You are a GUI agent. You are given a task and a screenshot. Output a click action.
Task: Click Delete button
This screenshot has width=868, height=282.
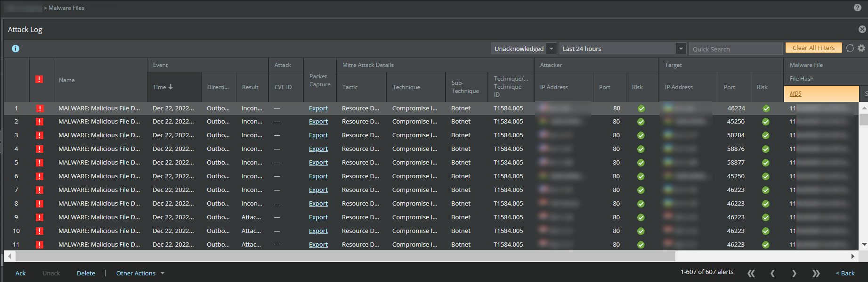[86, 273]
